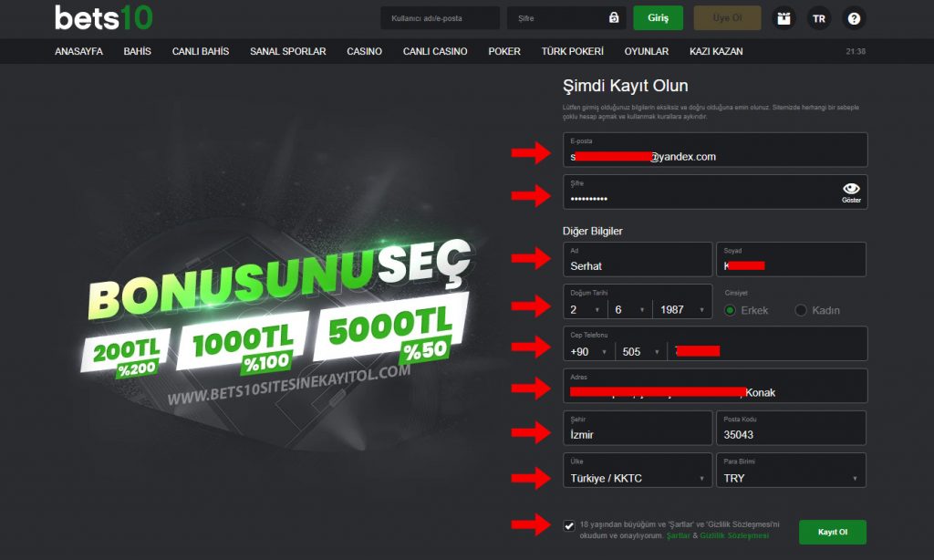Show password with the Göster eye icon
934x560 pixels.
[x=851, y=192]
